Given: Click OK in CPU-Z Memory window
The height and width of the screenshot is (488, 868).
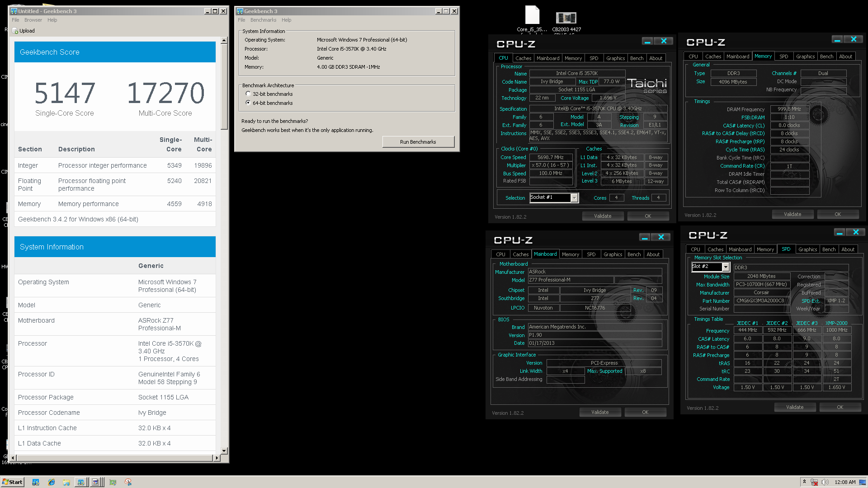Looking at the screenshot, I should click(838, 214).
